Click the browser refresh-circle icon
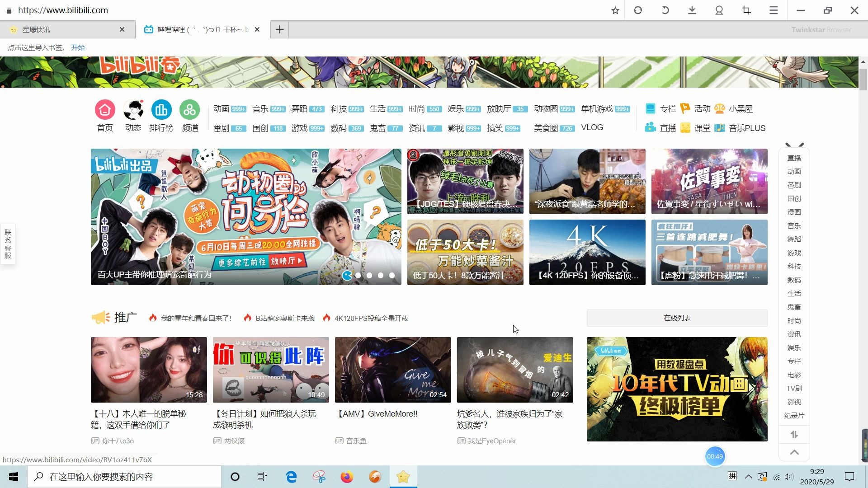The width and height of the screenshot is (868, 488). click(638, 10)
